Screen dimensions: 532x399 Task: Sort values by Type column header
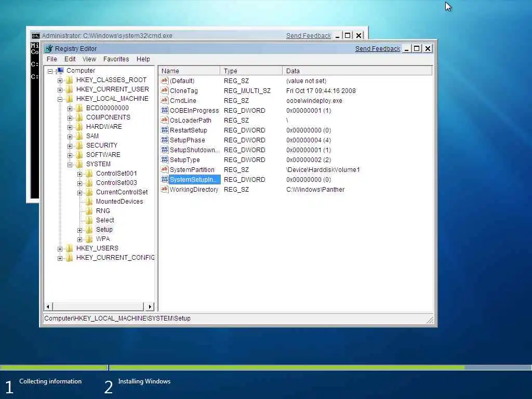tap(251, 71)
